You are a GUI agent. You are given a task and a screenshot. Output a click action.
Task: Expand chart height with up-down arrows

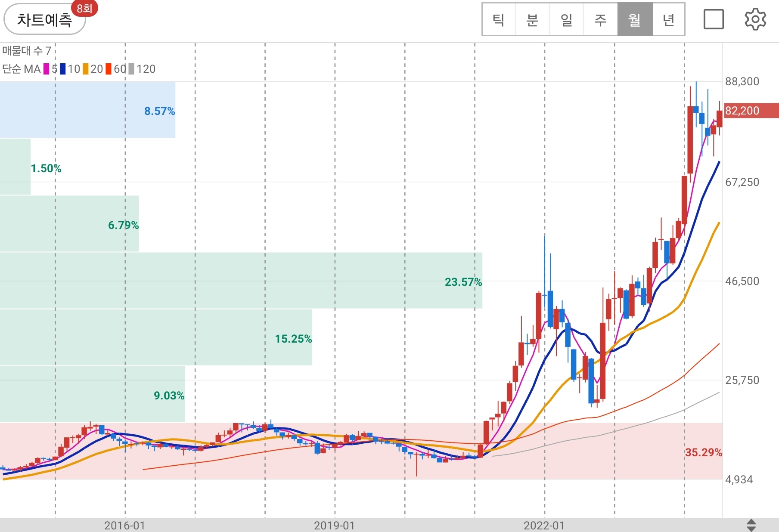tap(751, 525)
